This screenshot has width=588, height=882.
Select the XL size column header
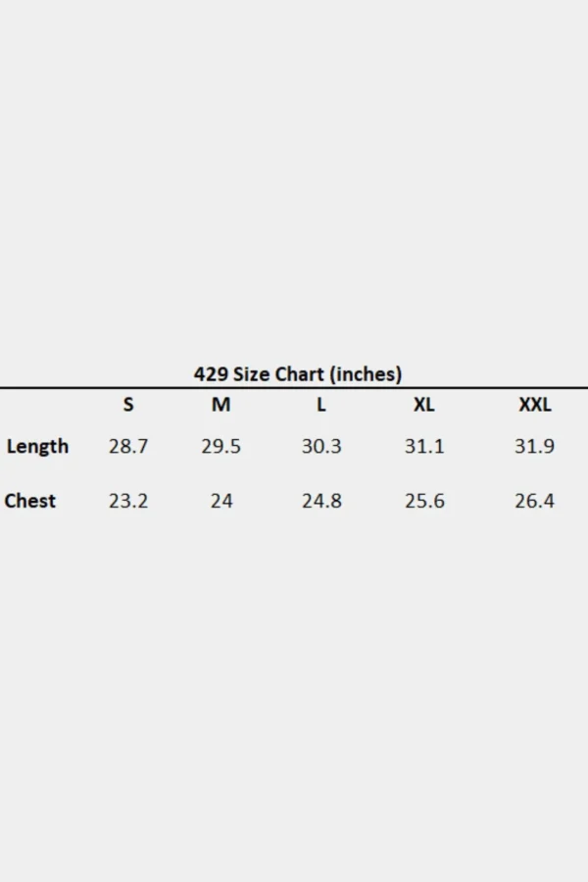point(423,405)
